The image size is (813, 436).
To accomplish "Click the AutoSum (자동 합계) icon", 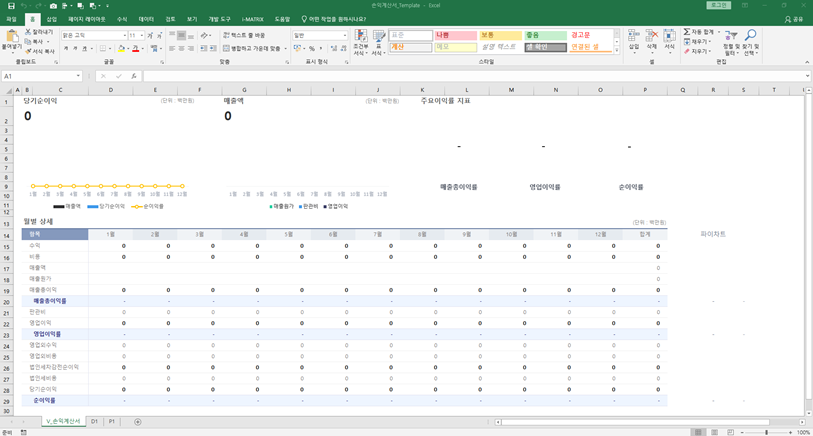I will click(x=687, y=32).
